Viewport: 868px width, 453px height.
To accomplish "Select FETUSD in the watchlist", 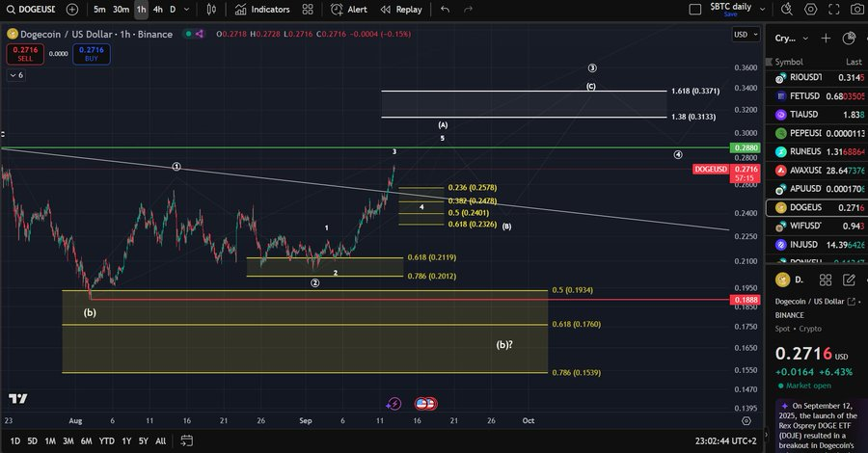I will (x=819, y=95).
